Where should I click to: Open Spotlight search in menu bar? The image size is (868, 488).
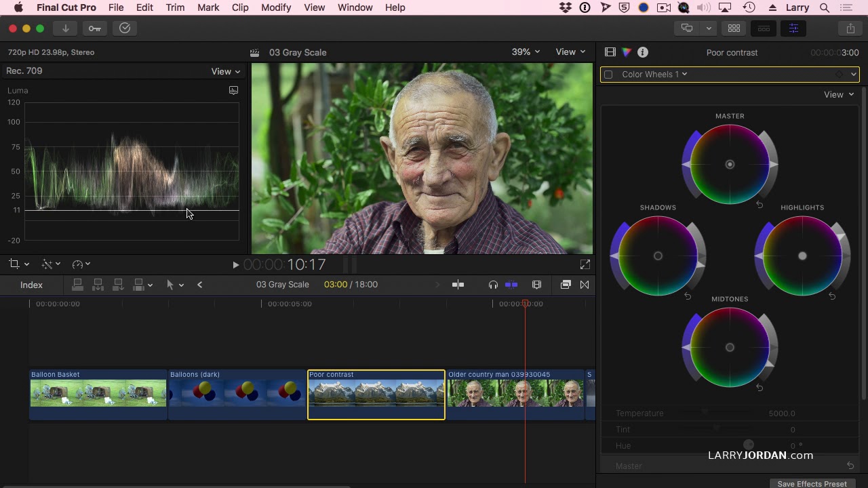[x=825, y=7]
